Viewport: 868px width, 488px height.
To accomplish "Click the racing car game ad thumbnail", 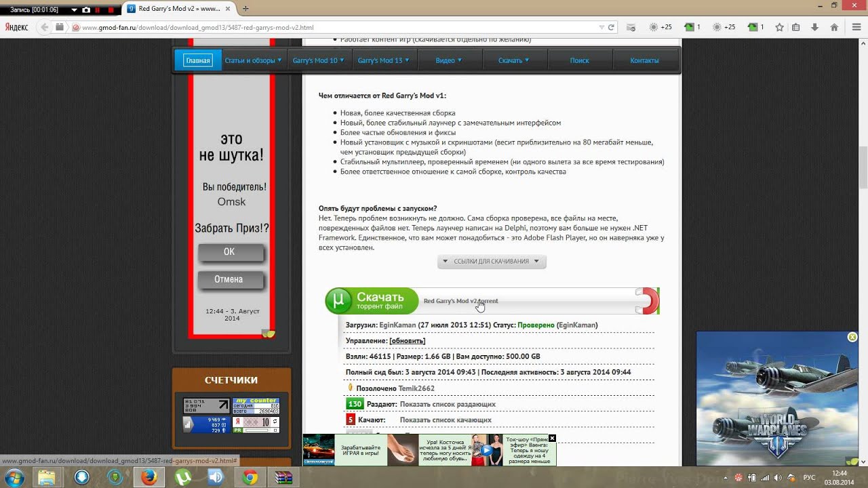I will click(x=319, y=450).
